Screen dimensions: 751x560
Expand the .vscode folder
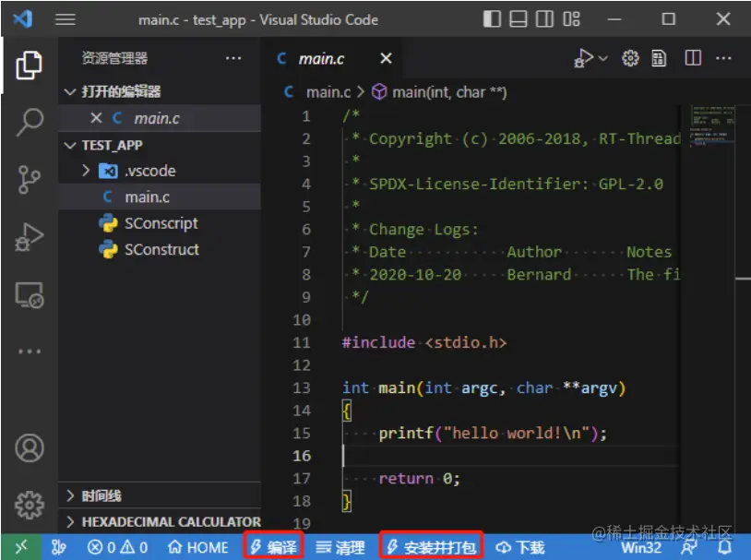click(160, 171)
